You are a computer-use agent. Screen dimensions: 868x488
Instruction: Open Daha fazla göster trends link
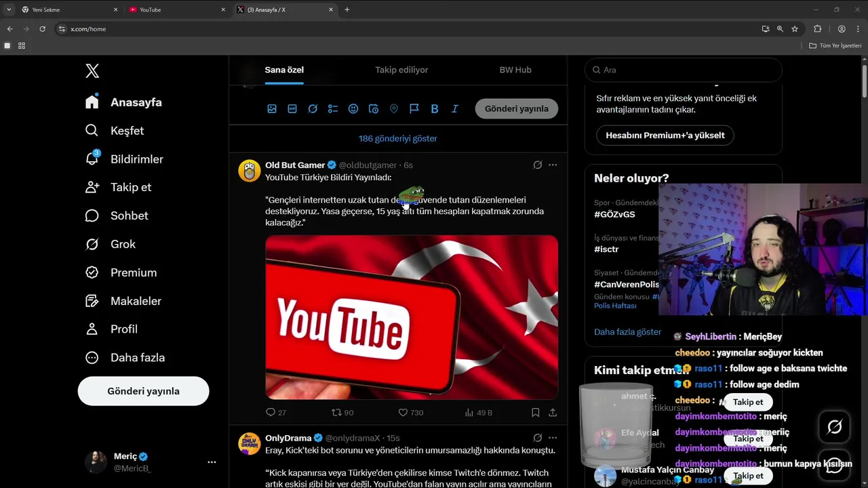[x=627, y=332]
